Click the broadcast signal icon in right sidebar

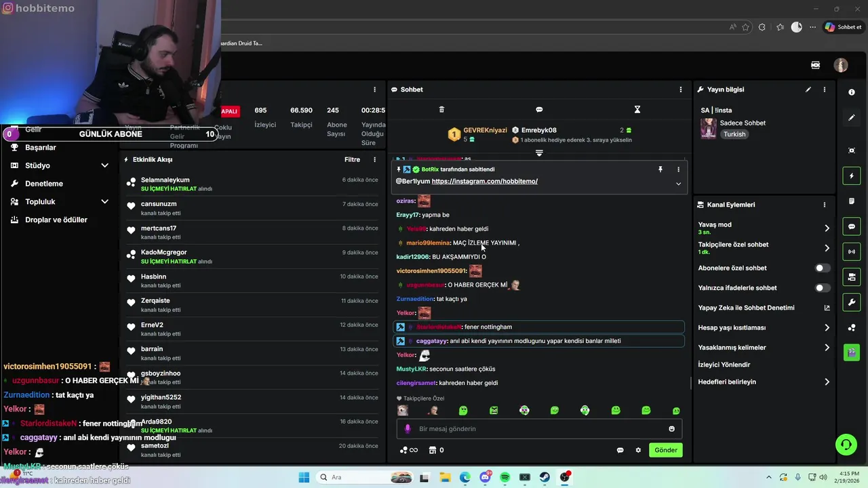click(x=852, y=251)
